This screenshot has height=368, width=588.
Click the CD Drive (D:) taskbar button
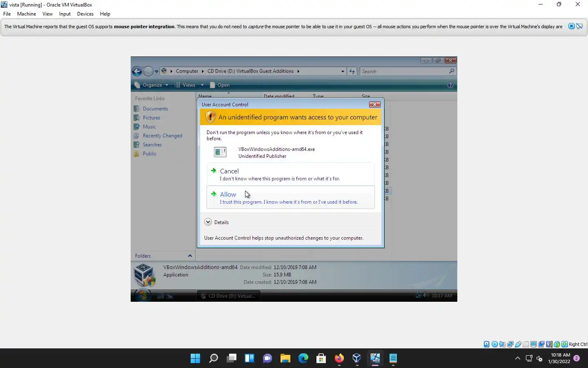point(228,296)
